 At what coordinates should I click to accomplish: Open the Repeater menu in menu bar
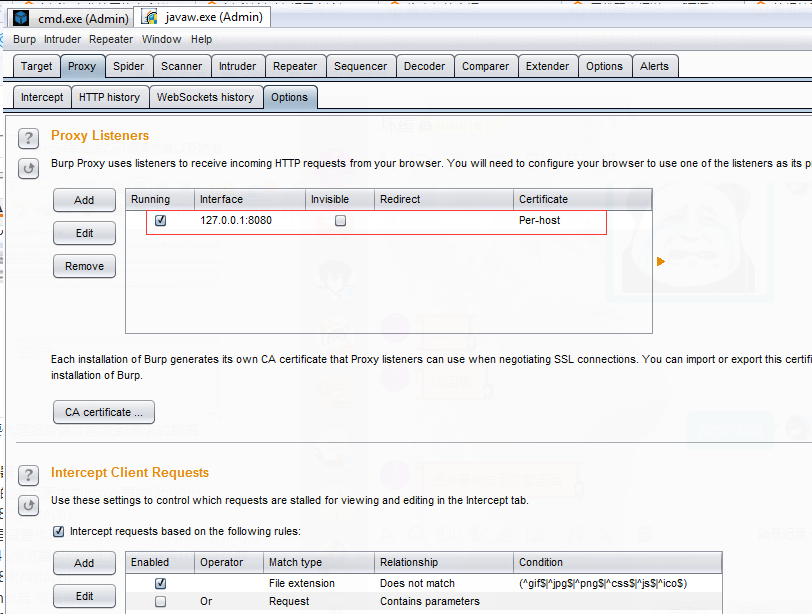click(111, 39)
